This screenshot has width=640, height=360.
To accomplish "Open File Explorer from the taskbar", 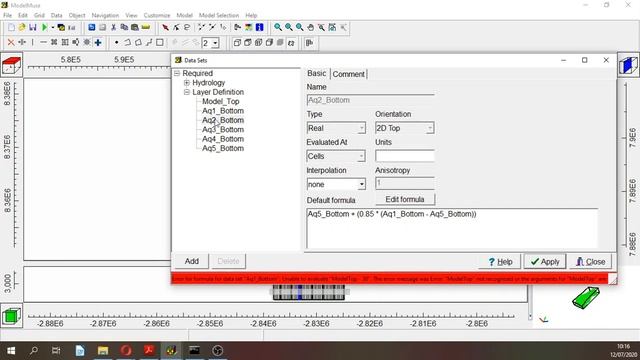I will 103,351.
